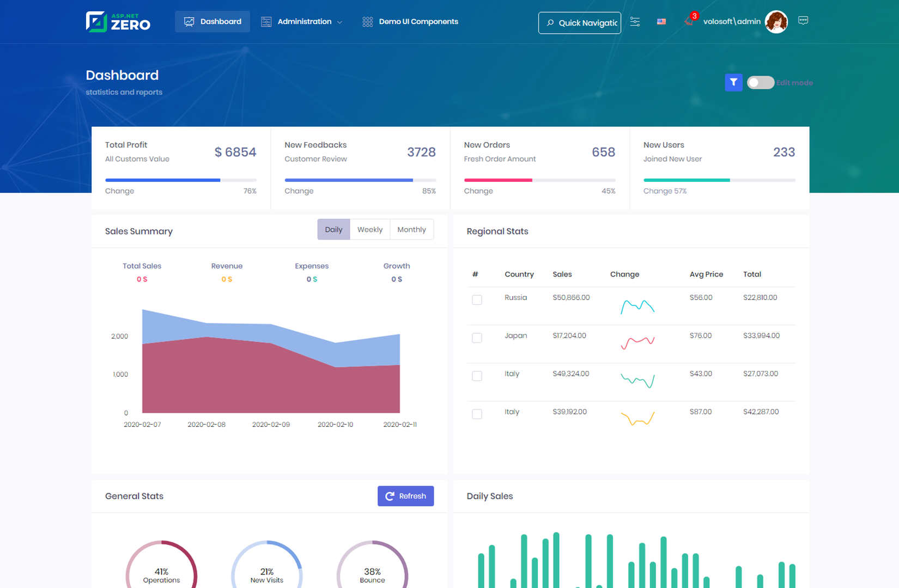899x588 pixels.
Task: Click the Country column header
Action: coord(519,274)
